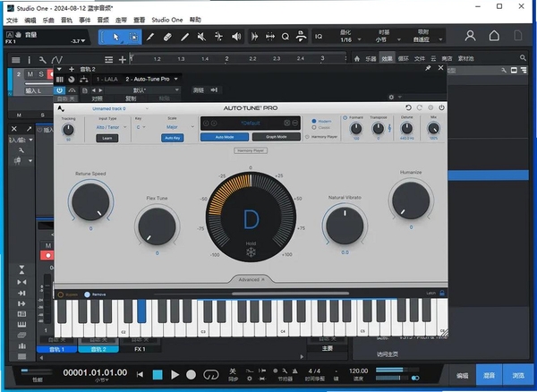Click the Auto Key button
Image resolution: width=537 pixels, height=392 pixels.
172,138
